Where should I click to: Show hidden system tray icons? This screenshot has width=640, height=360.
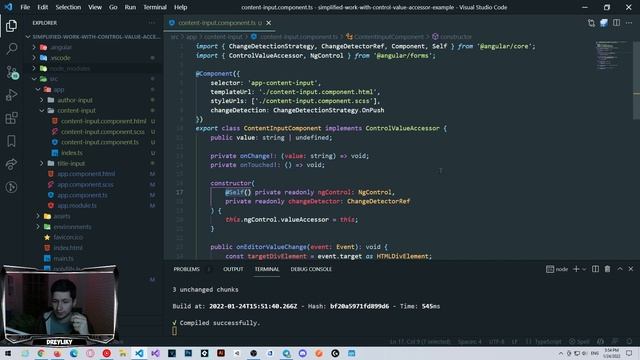coord(560,353)
